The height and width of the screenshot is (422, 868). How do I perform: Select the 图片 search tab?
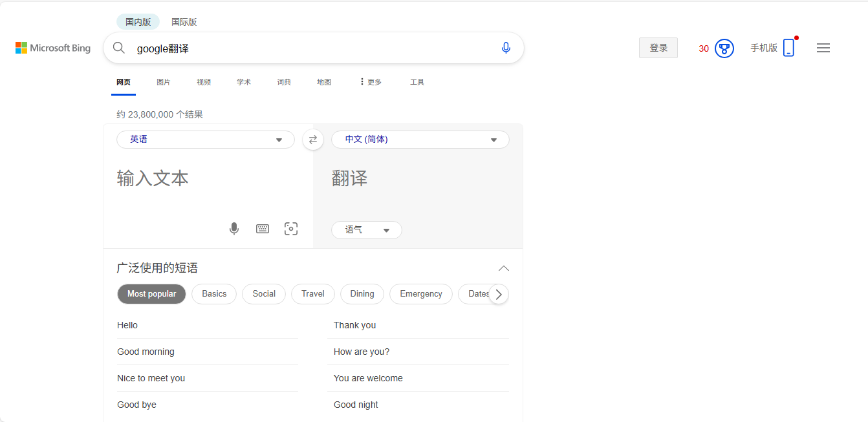coord(164,82)
